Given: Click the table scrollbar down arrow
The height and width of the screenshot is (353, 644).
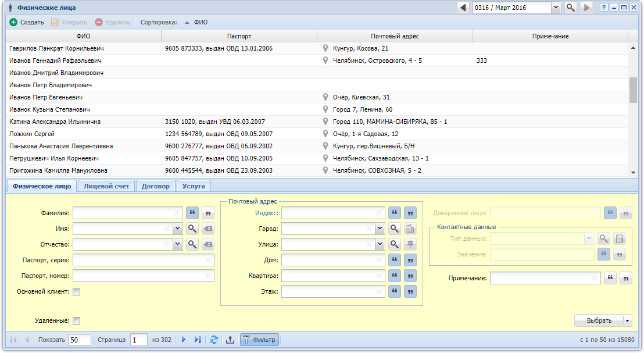Looking at the screenshot, I should (x=633, y=173).
